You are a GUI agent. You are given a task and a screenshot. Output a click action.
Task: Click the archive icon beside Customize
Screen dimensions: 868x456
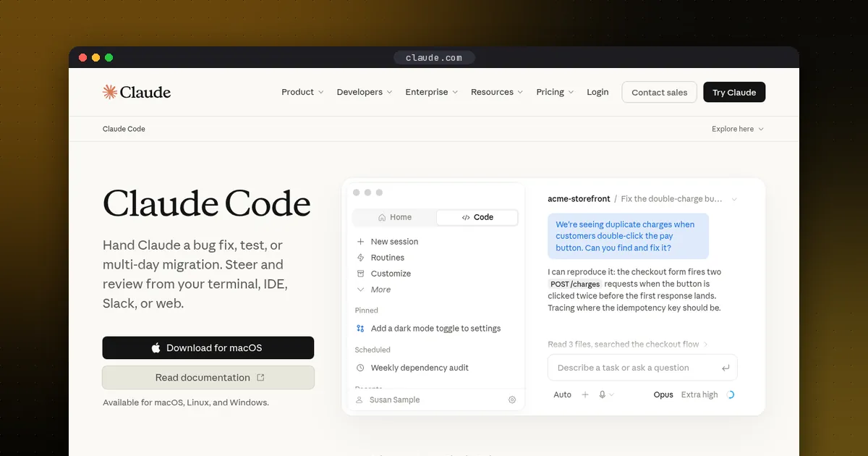pos(360,274)
